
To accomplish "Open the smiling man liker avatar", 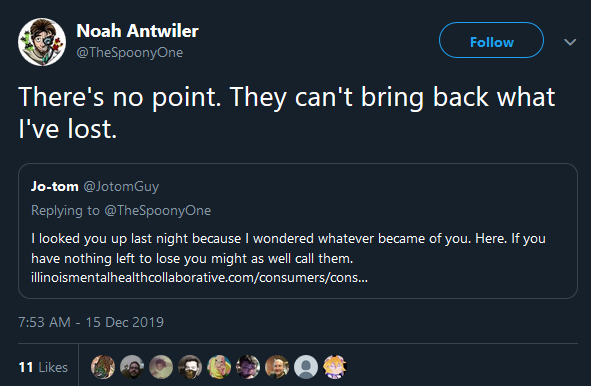I will (277, 367).
